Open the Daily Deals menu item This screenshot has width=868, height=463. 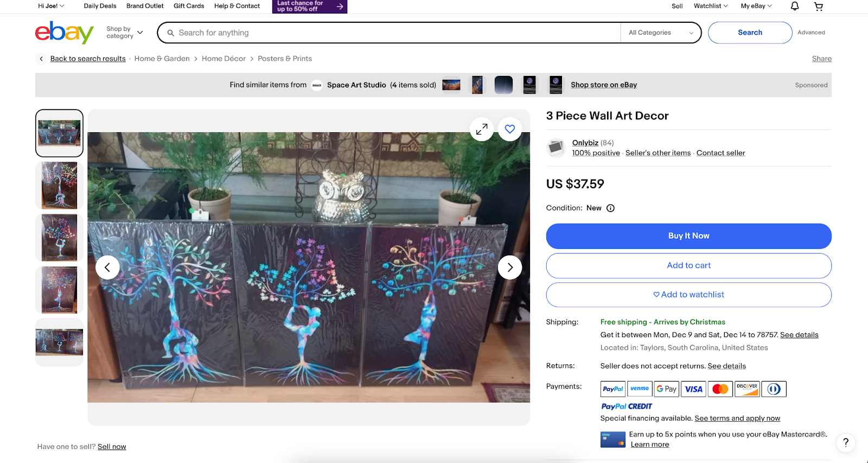coord(99,6)
